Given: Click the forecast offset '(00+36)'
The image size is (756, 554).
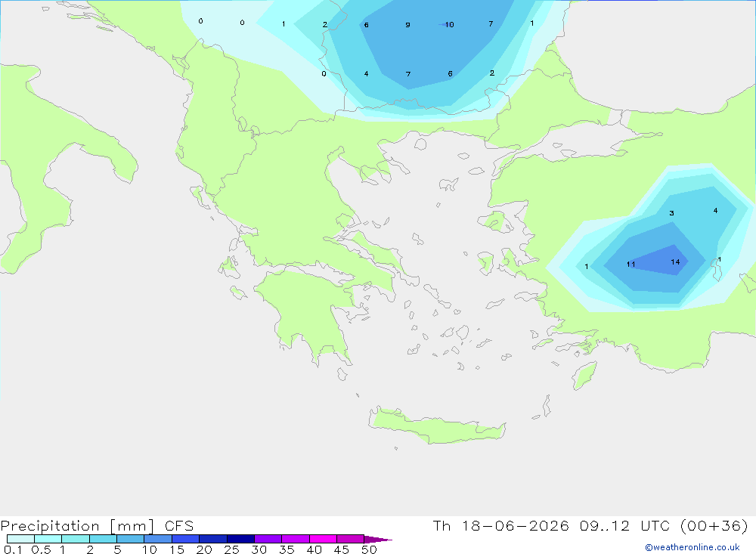Looking at the screenshot, I should 714,525.
